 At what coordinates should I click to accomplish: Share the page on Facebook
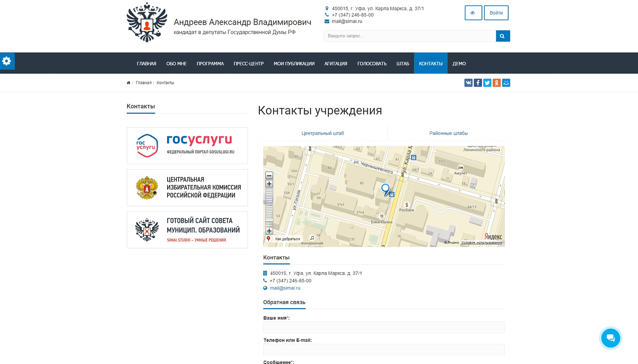tap(478, 83)
